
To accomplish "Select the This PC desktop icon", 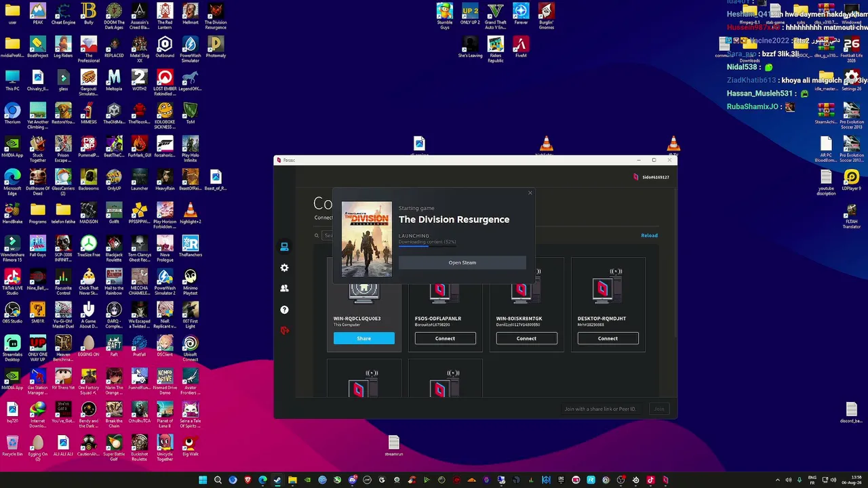I will [12, 81].
